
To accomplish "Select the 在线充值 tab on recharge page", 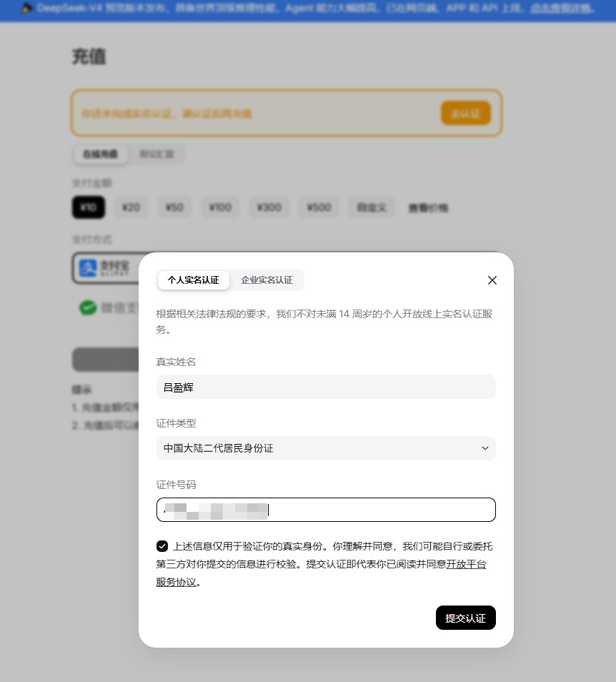I will point(101,154).
